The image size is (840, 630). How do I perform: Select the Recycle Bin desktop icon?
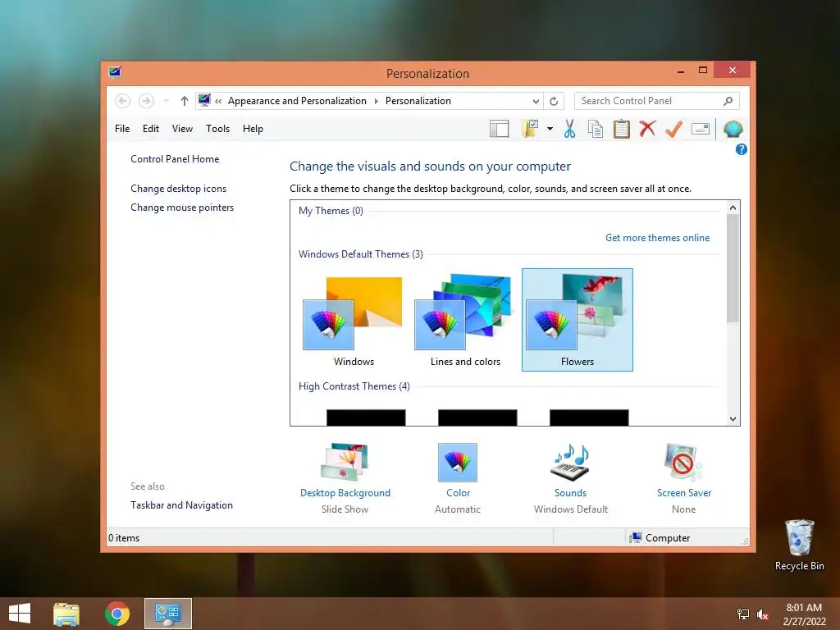point(799,546)
